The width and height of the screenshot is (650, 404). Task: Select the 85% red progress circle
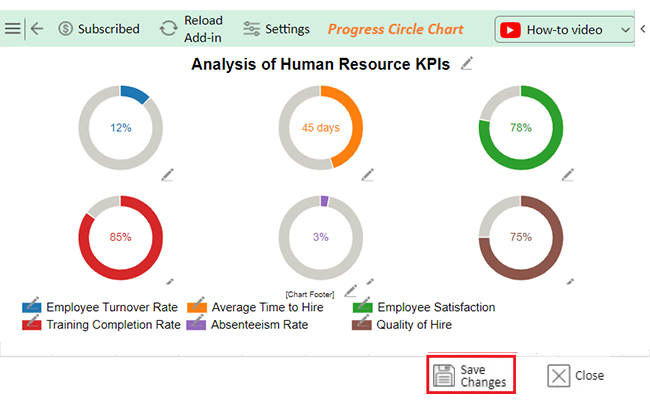click(x=121, y=237)
